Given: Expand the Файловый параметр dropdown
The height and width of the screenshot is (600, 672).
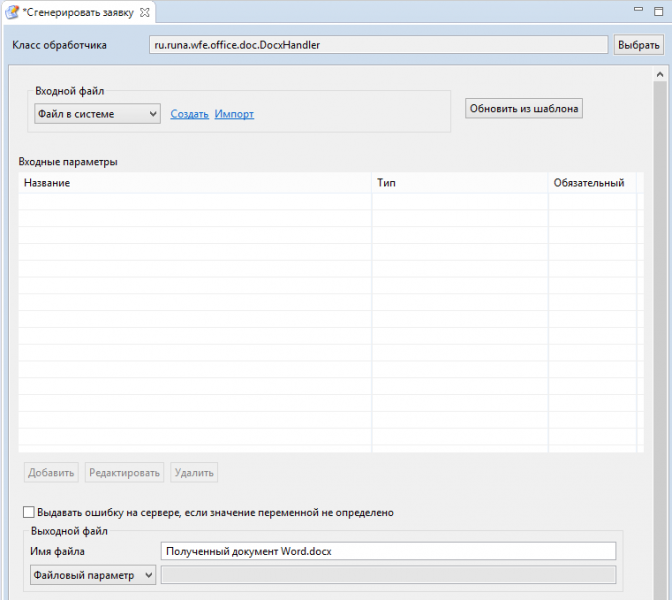Looking at the screenshot, I should (92, 575).
